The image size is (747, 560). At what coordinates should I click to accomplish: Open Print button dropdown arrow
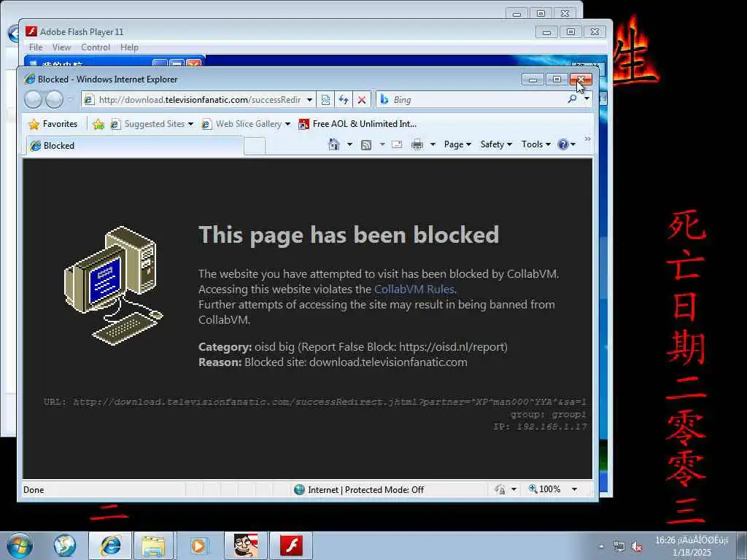(433, 144)
